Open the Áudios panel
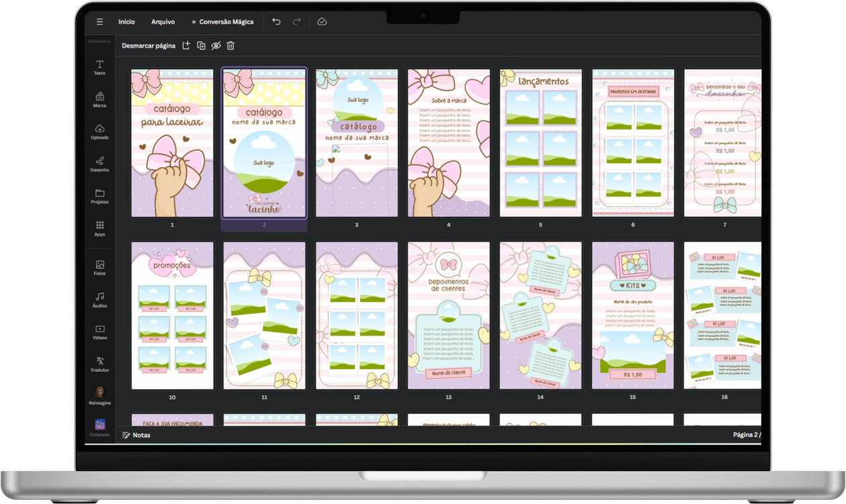846x504 pixels. (x=99, y=299)
